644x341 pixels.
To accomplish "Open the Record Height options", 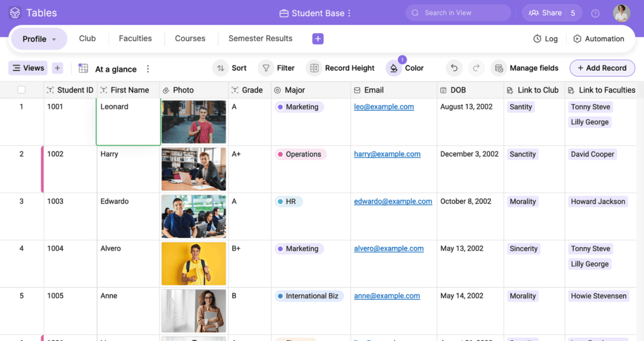I will click(x=341, y=68).
